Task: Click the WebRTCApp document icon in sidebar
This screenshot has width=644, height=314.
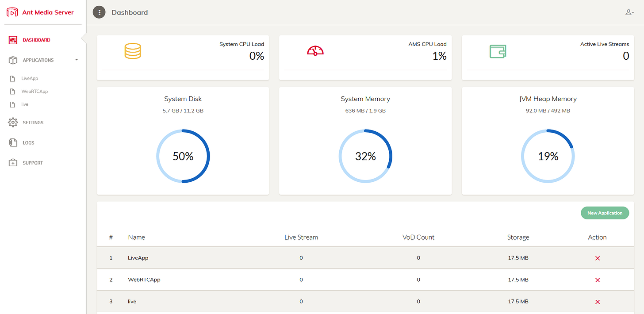Action: coord(12,92)
